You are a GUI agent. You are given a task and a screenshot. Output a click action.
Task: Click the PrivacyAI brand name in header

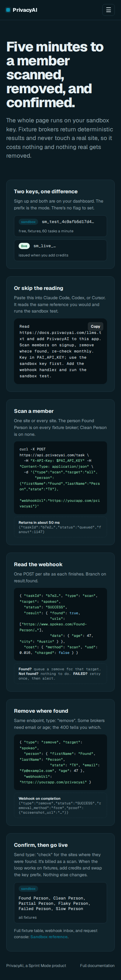[x=25, y=10]
